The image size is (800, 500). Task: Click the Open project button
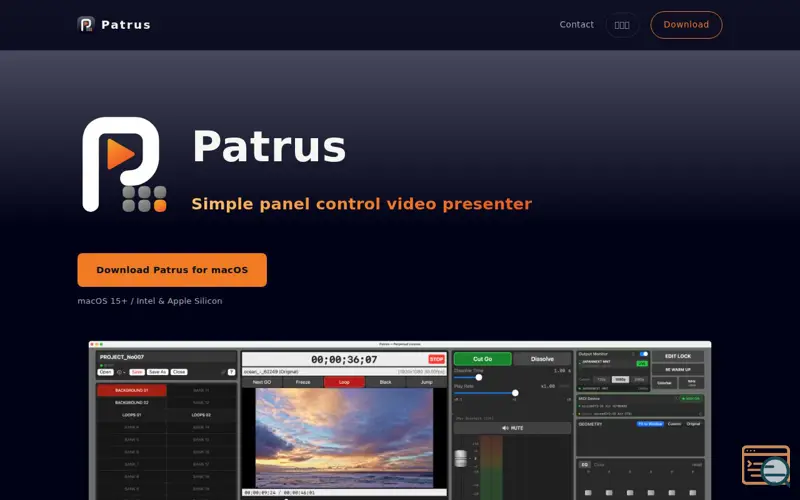click(x=106, y=372)
